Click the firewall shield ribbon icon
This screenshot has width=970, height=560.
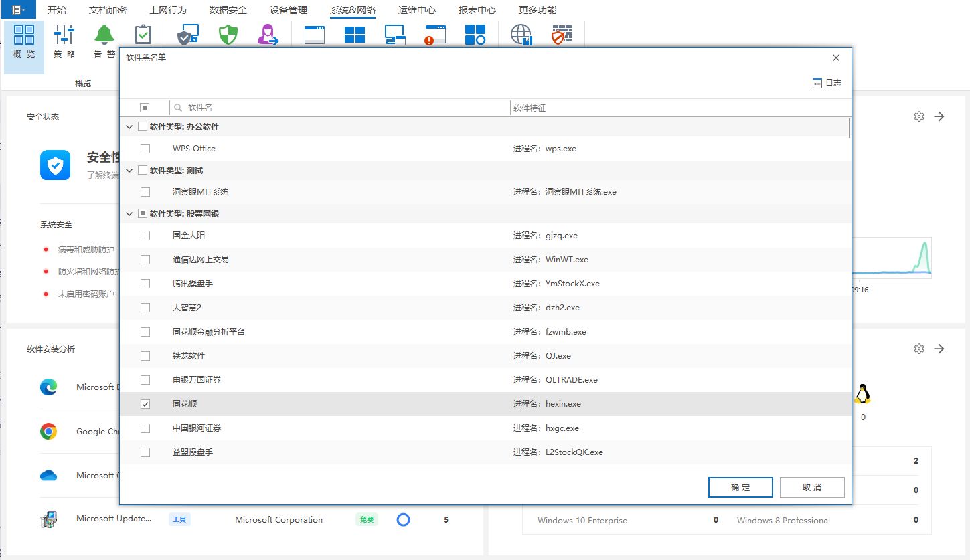click(x=561, y=35)
